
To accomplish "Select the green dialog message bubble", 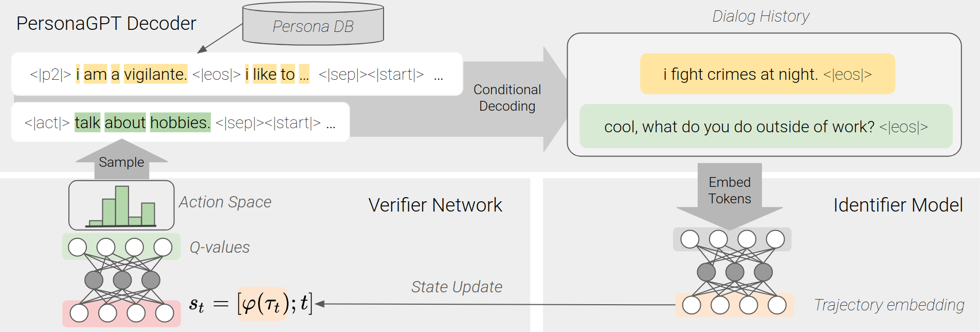I will [765, 127].
